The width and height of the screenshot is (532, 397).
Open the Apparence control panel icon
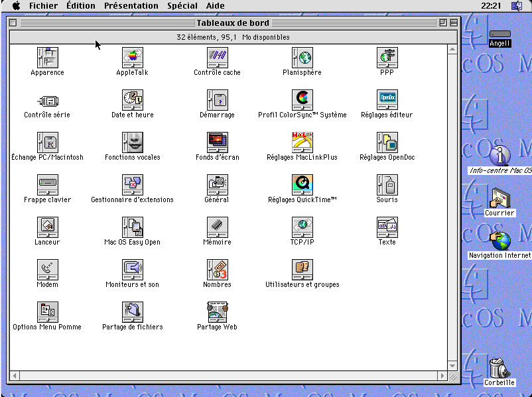pos(48,57)
